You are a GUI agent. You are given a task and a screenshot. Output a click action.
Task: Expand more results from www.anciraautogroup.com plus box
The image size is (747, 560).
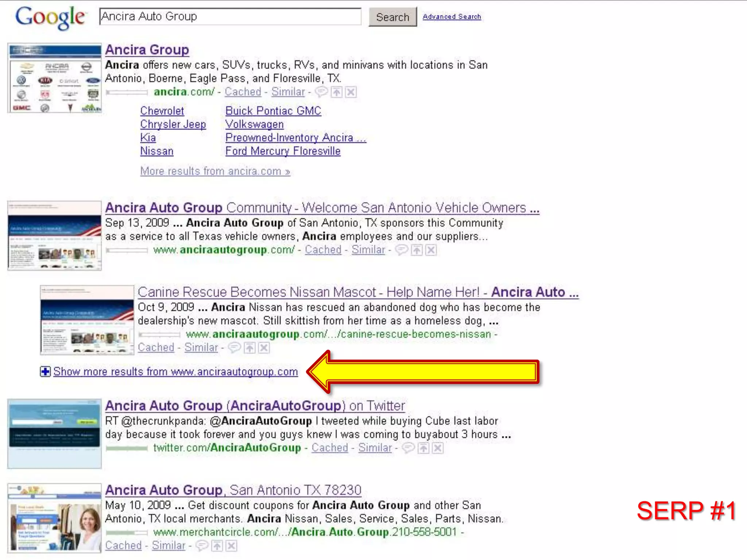[45, 372]
